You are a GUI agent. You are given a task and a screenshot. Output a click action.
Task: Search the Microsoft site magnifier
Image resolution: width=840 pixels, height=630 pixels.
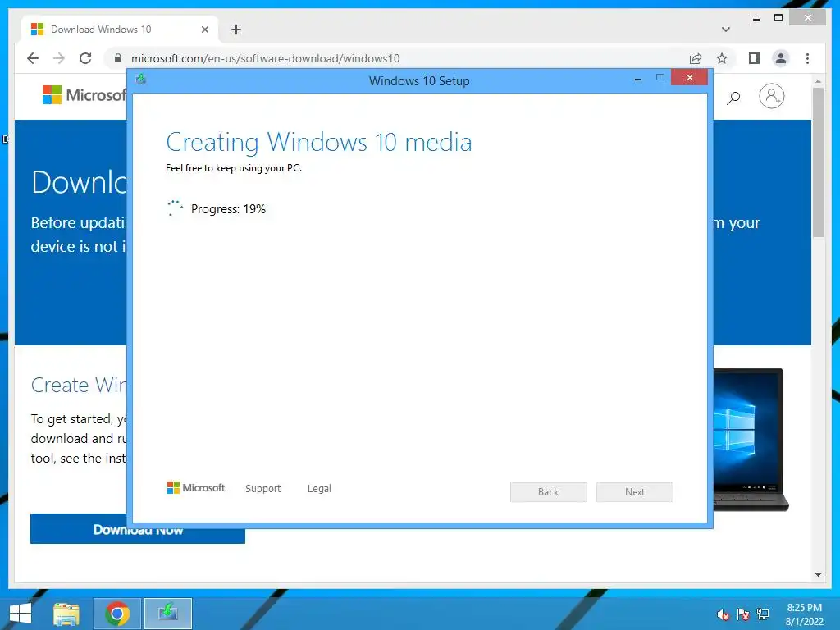tap(733, 97)
